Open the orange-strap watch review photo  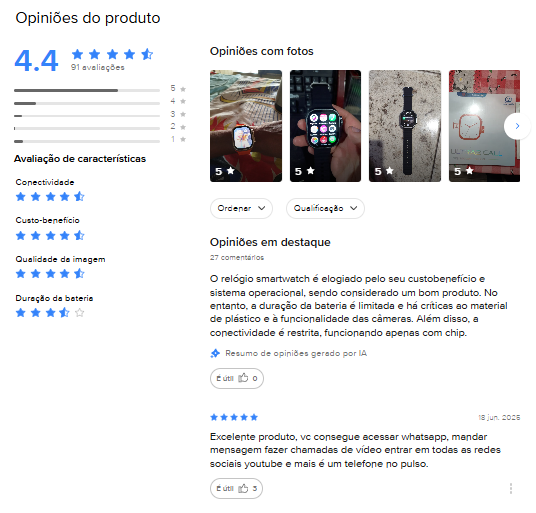246,126
